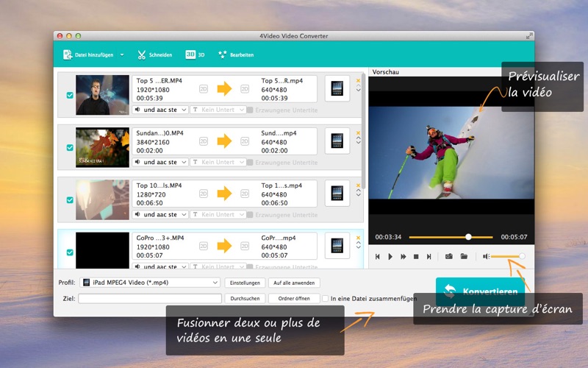Viewport: 588px width, 368px height.
Task: Click output 2D icon for Sund....mp4
Action: [x=245, y=141]
